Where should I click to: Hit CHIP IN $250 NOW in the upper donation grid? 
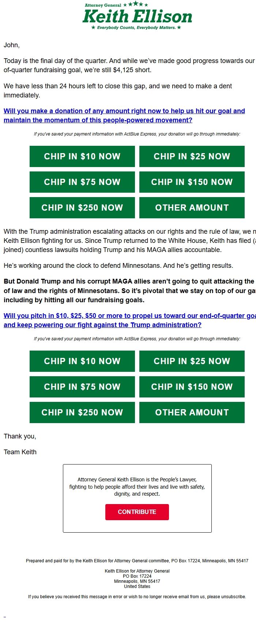point(82,208)
